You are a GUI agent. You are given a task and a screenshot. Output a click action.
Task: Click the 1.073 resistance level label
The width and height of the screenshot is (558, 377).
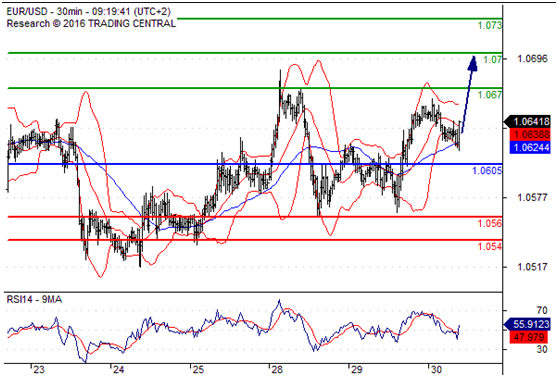click(489, 26)
